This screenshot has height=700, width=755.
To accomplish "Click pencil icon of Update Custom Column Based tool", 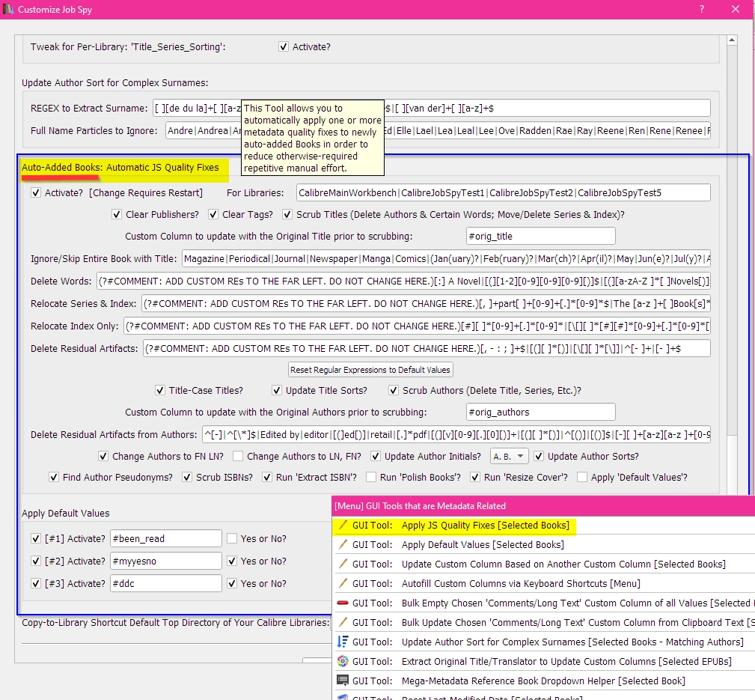I will point(343,564).
